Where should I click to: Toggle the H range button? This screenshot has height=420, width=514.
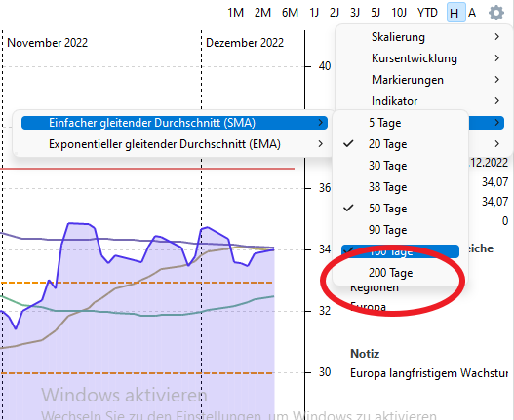[x=455, y=13]
